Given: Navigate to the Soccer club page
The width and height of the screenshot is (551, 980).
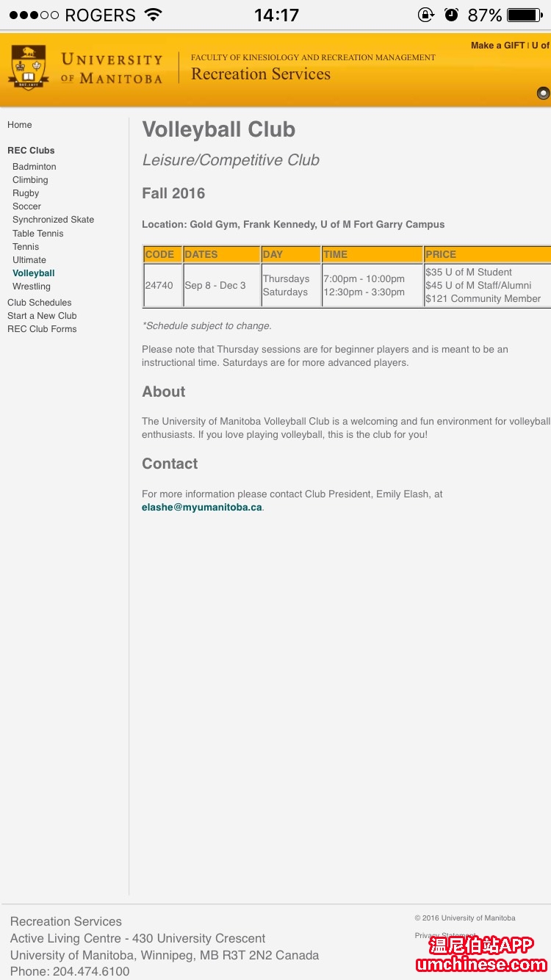Looking at the screenshot, I should coord(26,206).
